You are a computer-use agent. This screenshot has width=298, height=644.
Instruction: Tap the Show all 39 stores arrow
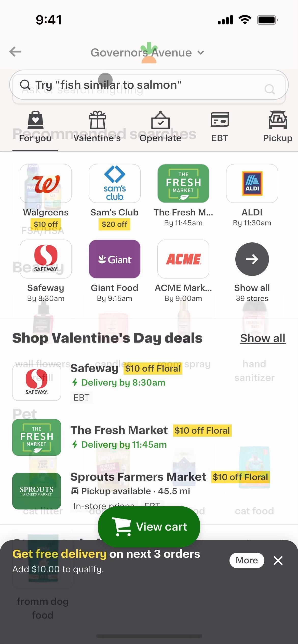252,259
